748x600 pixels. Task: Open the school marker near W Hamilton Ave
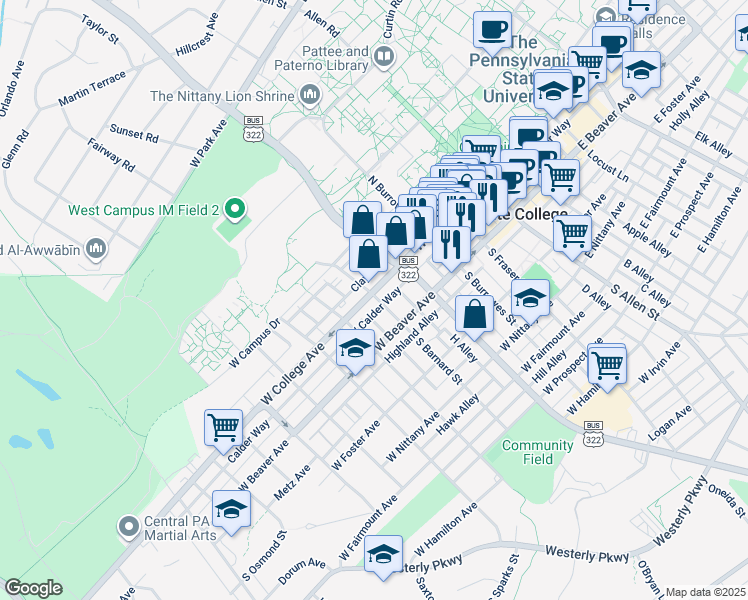coord(382,553)
